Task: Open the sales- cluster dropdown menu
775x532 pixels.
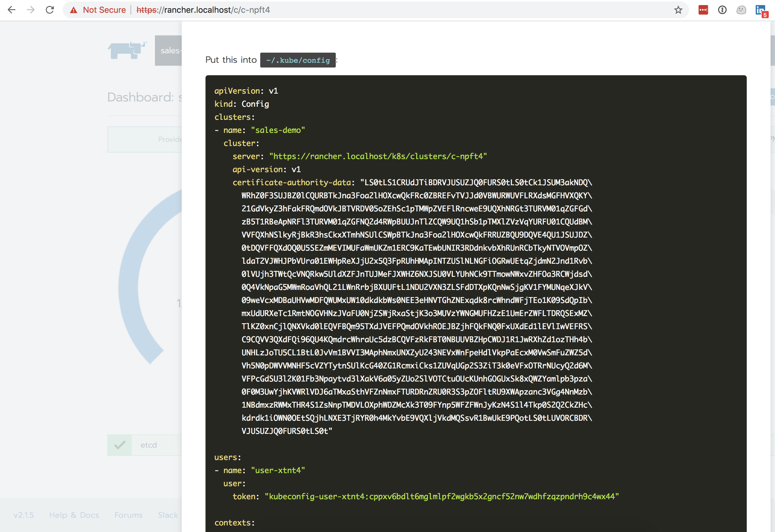Action: [x=168, y=50]
